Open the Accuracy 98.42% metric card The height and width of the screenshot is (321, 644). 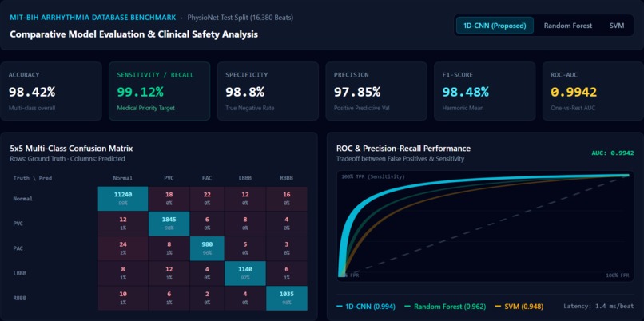click(51, 91)
